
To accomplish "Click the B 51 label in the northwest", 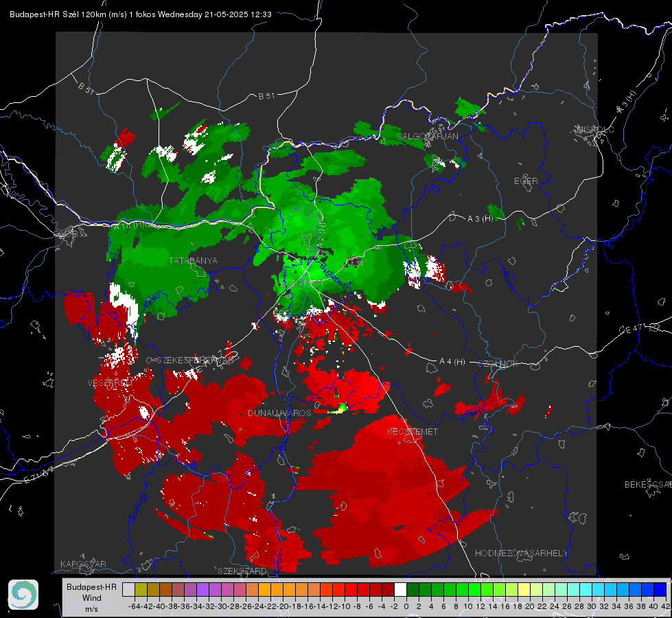I will [86, 88].
